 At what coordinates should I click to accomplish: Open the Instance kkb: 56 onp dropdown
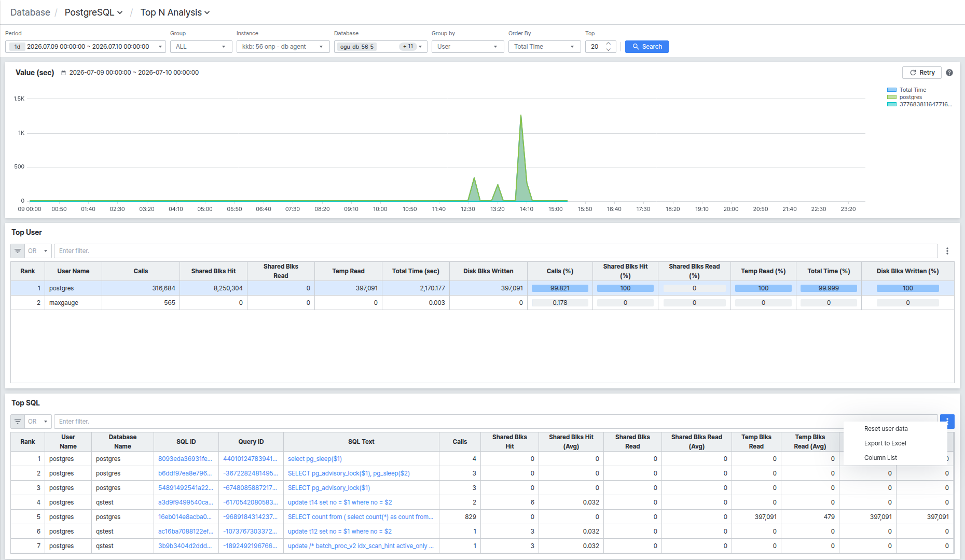283,47
